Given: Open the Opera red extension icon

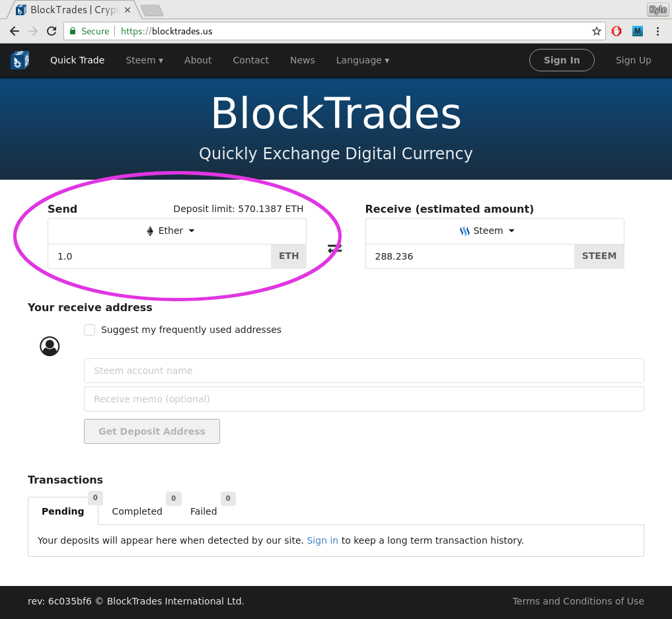Looking at the screenshot, I should (x=616, y=31).
